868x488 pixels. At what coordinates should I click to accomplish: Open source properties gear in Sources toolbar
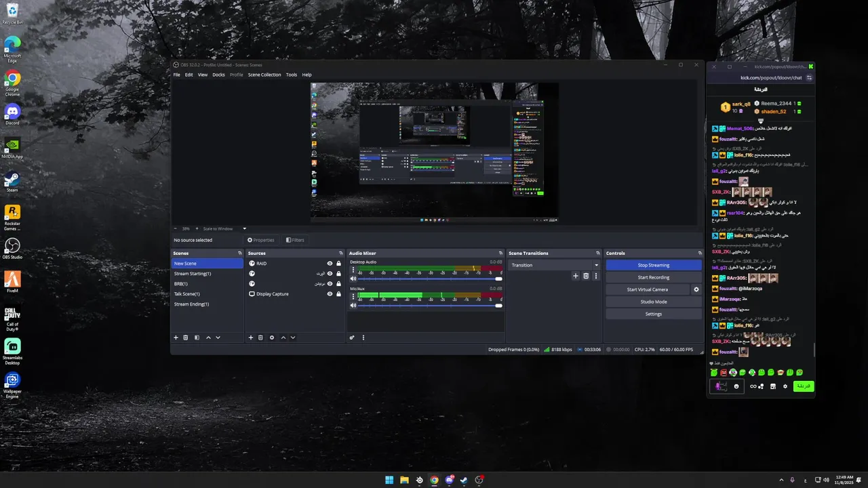pyautogui.click(x=272, y=338)
